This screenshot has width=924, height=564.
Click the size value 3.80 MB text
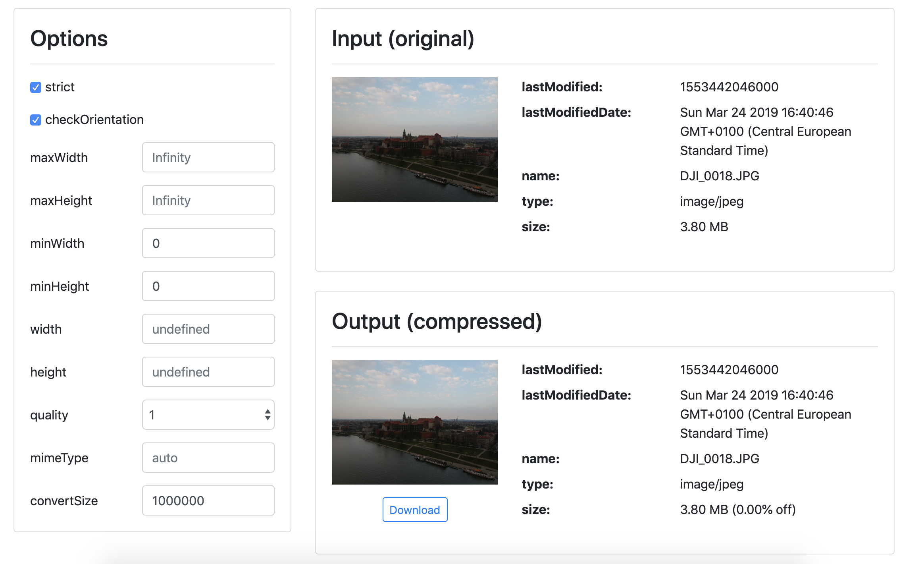coord(705,227)
